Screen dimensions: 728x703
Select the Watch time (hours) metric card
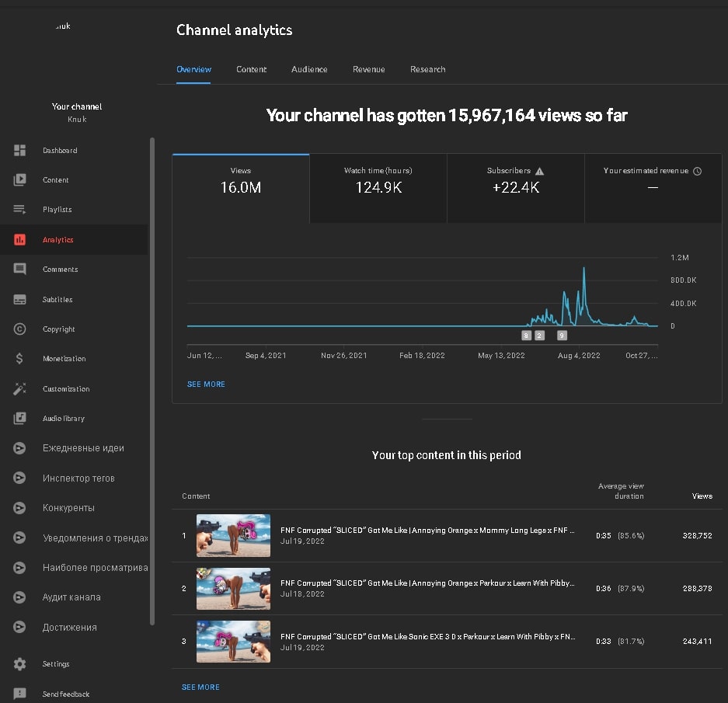coord(378,189)
